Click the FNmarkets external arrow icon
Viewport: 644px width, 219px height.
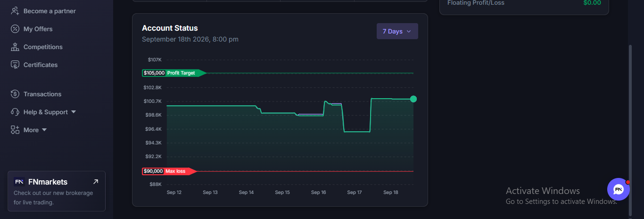[x=96, y=182]
